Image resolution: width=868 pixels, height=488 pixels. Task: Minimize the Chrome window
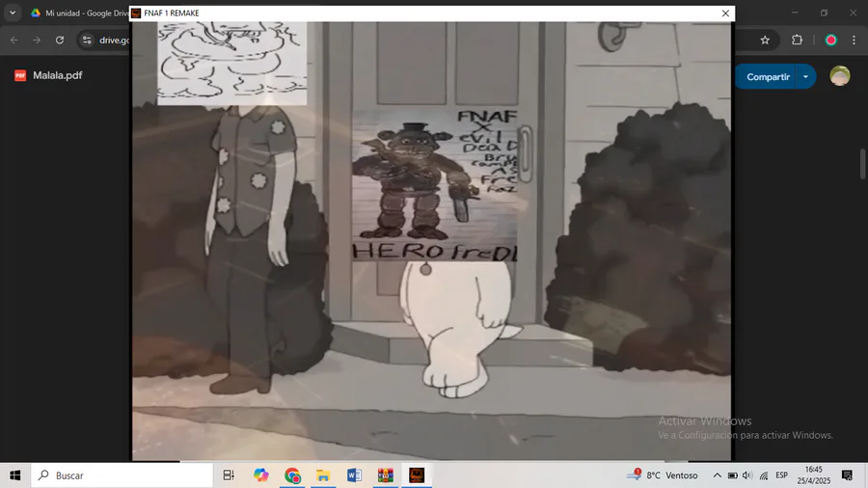[795, 13]
